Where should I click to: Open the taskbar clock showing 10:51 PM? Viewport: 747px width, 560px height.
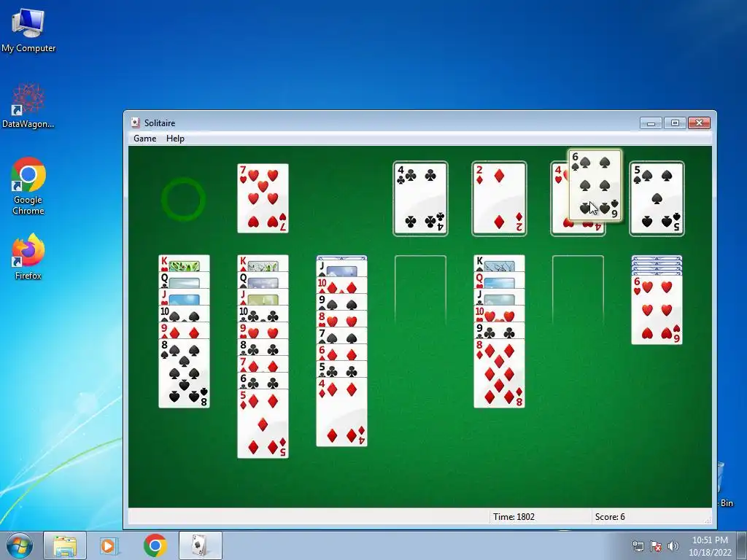coord(710,546)
